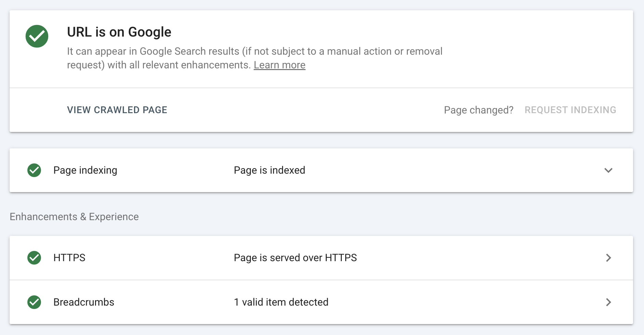Viewport: 644px width, 335px height.
Task: Click the HTTPS green check icon
Action: 34,258
